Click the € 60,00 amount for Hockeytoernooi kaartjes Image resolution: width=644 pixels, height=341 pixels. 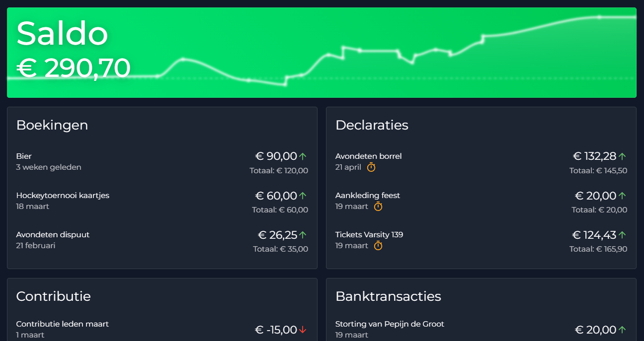point(276,196)
